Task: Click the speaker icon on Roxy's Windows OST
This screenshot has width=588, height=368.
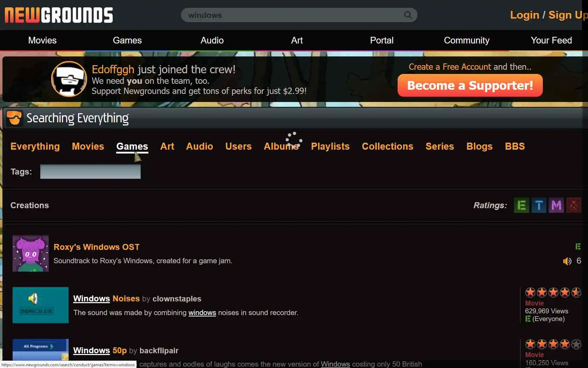Action: (567, 261)
